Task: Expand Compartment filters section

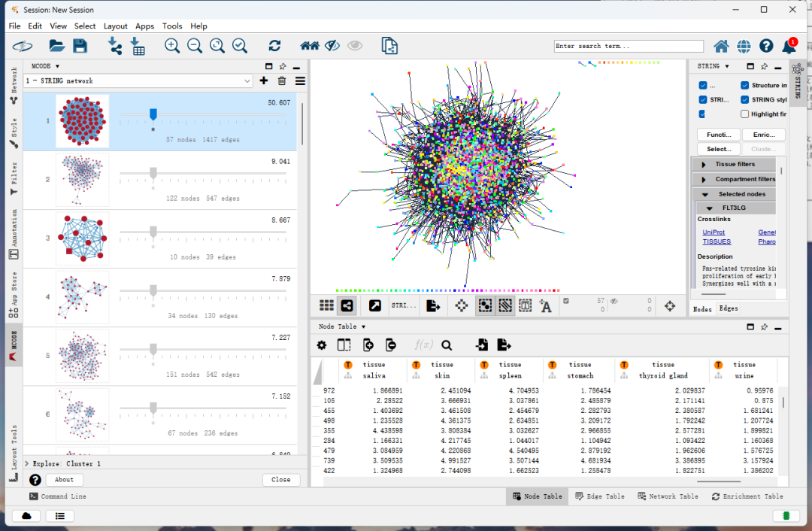Action: [x=703, y=179]
